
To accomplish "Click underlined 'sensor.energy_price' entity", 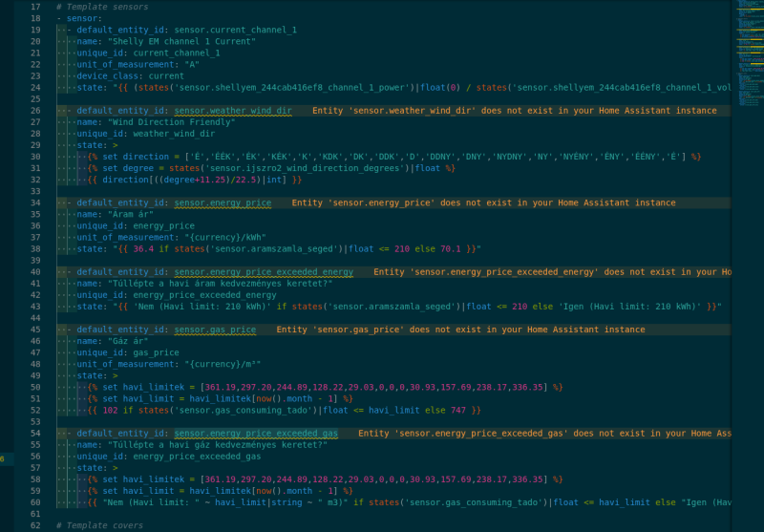I will [x=223, y=202].
